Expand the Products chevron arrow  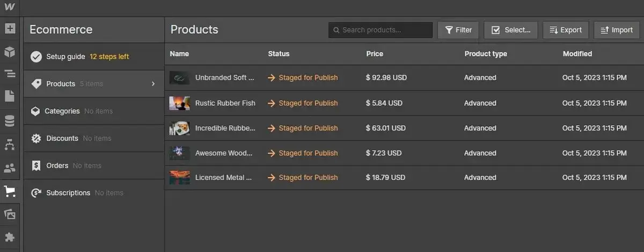click(x=153, y=84)
